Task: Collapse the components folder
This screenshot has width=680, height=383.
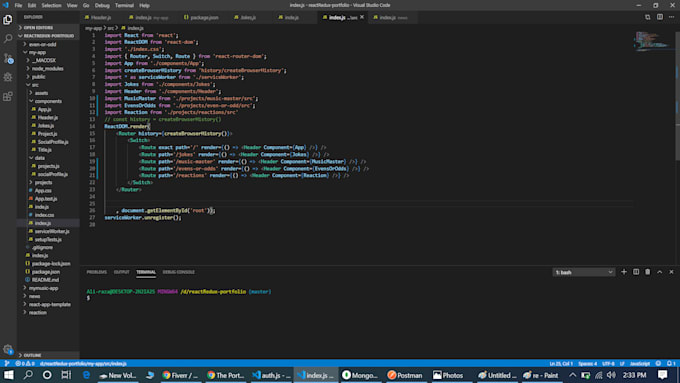Action: coord(48,101)
